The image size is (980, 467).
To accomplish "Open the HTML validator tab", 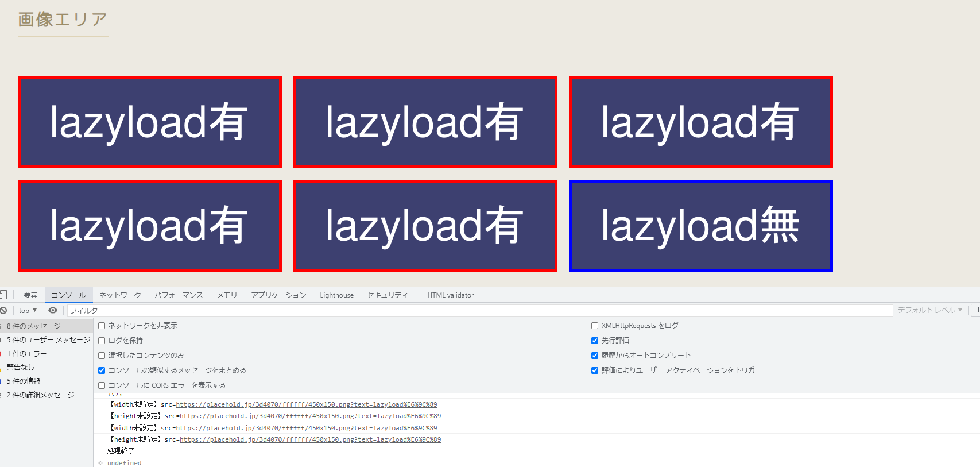I will (450, 295).
